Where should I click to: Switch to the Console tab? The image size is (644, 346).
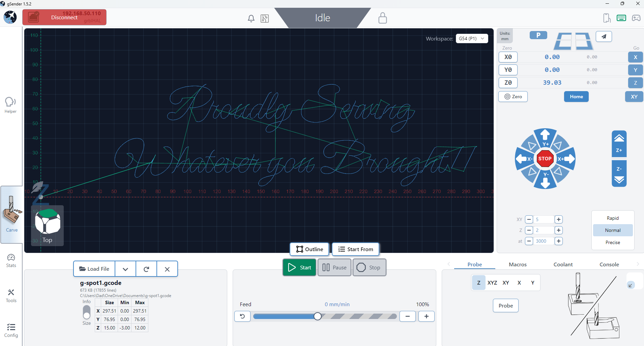coord(609,264)
